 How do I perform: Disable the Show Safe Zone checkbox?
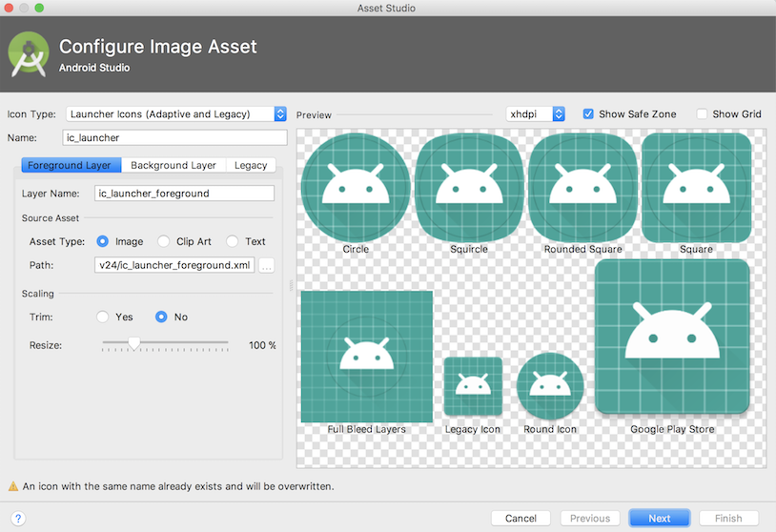tap(589, 113)
